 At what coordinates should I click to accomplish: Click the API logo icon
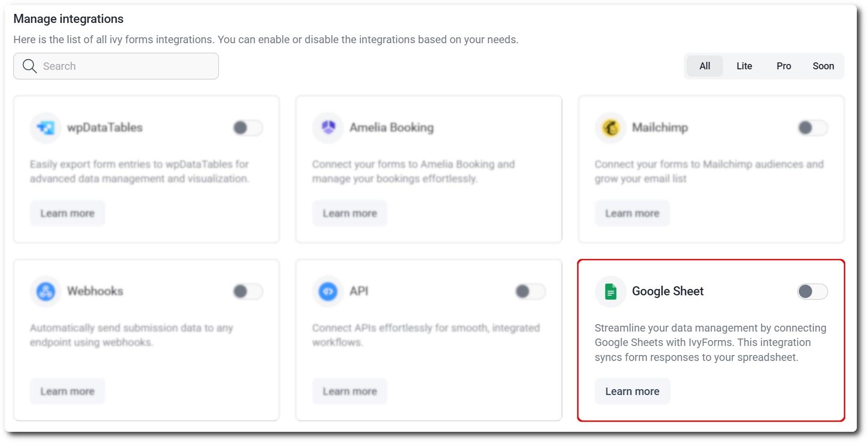[x=328, y=292]
